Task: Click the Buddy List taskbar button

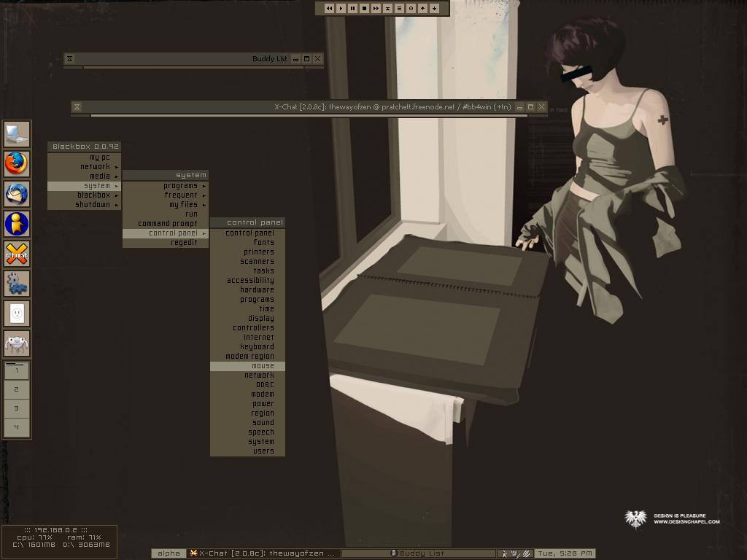Action: pos(419,553)
